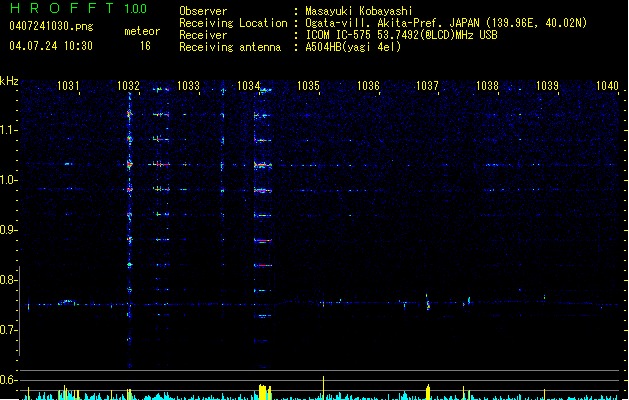Click the HROFFT title text
The width and height of the screenshot is (629, 400).
[x=62, y=8]
